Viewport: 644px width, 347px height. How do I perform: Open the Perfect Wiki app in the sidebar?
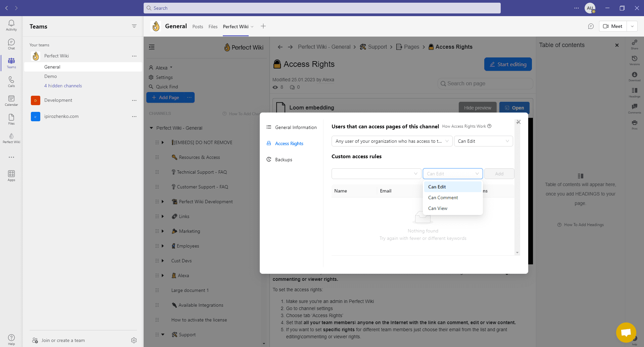[x=11, y=138]
